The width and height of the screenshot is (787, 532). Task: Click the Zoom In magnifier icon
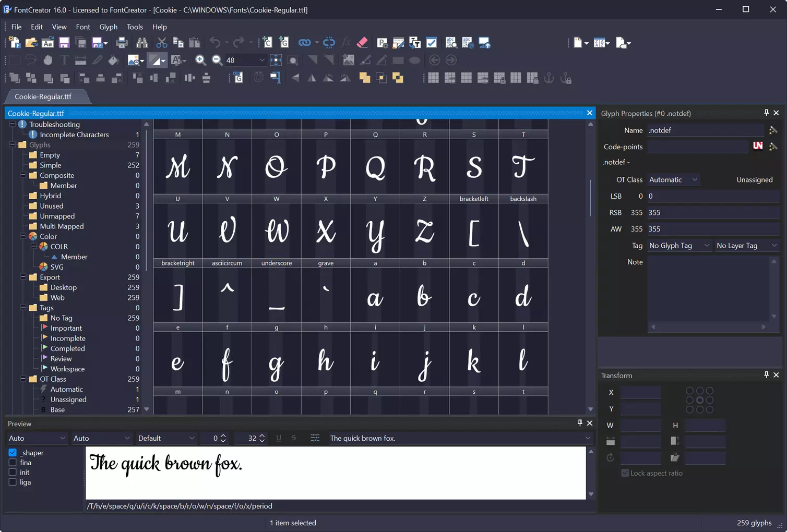[200, 60]
